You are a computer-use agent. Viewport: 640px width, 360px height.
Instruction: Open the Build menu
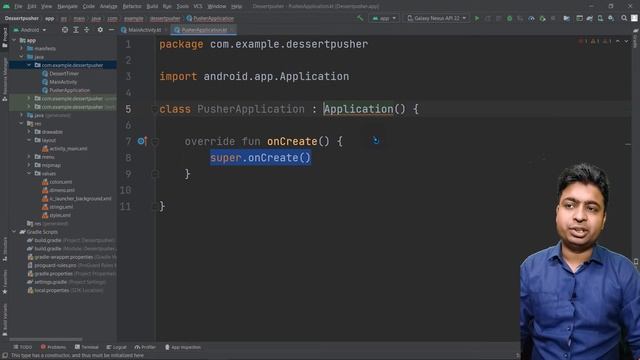click(152, 6)
